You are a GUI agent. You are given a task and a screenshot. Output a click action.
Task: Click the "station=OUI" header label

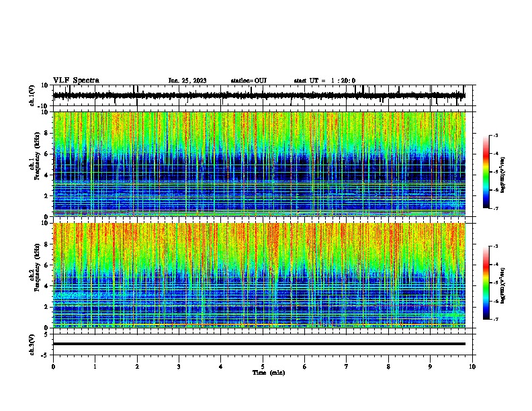pos(249,81)
